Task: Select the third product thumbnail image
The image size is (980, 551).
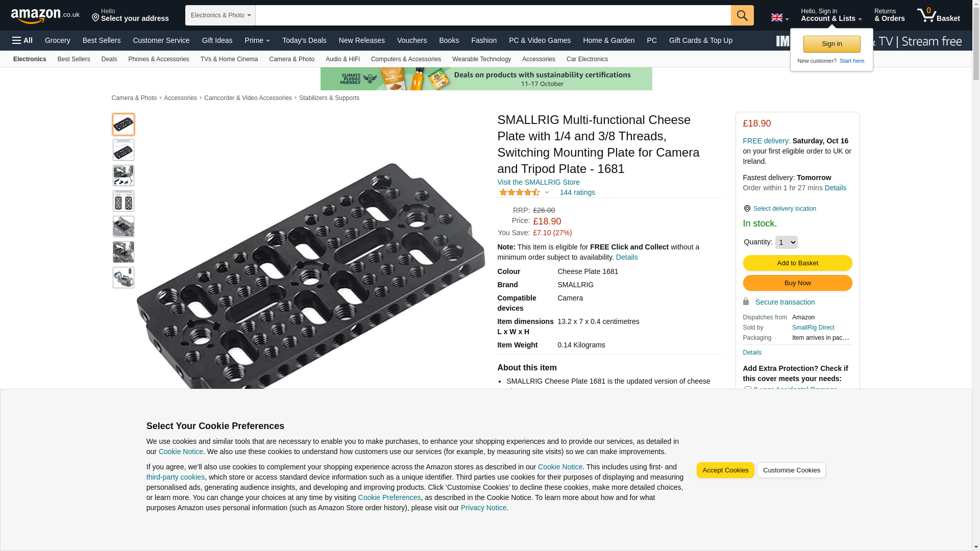Action: click(x=124, y=176)
